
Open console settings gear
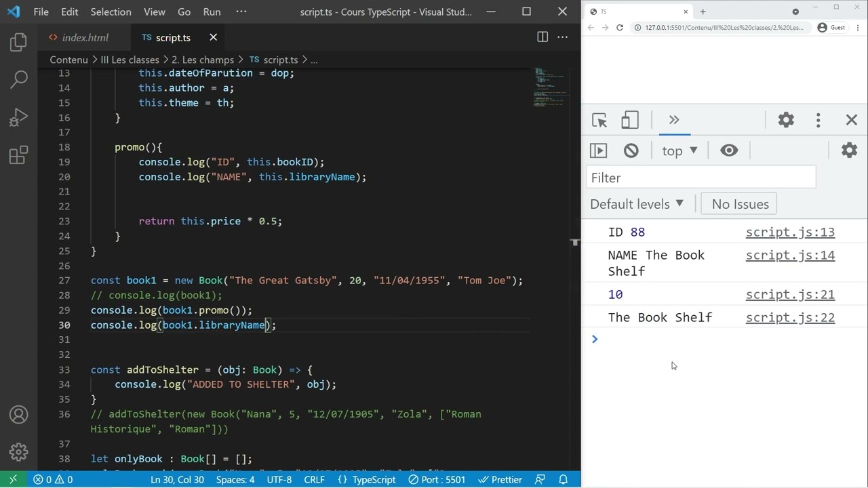pos(849,150)
